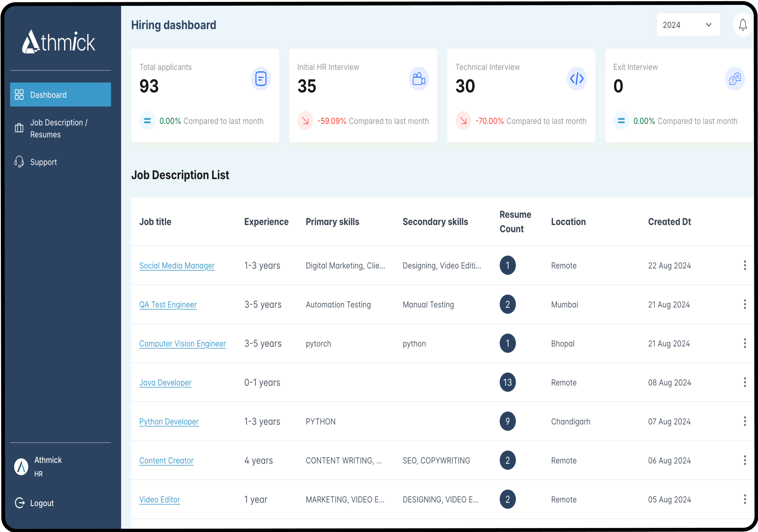Expand actions menu for Video Editor row

tap(744, 499)
